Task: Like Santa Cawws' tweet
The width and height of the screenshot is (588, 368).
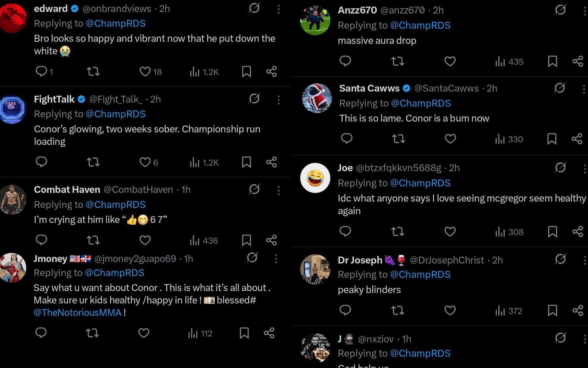Action: click(x=450, y=139)
